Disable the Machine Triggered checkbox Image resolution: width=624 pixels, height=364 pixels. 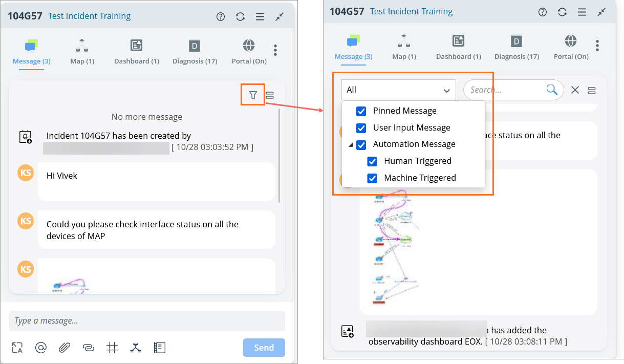click(372, 178)
